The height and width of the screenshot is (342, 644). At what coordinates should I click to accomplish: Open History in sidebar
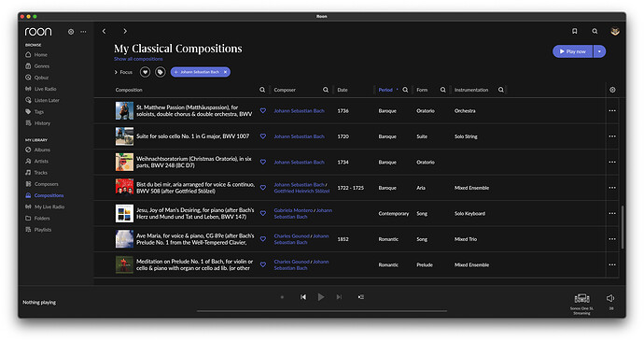pyautogui.click(x=42, y=123)
